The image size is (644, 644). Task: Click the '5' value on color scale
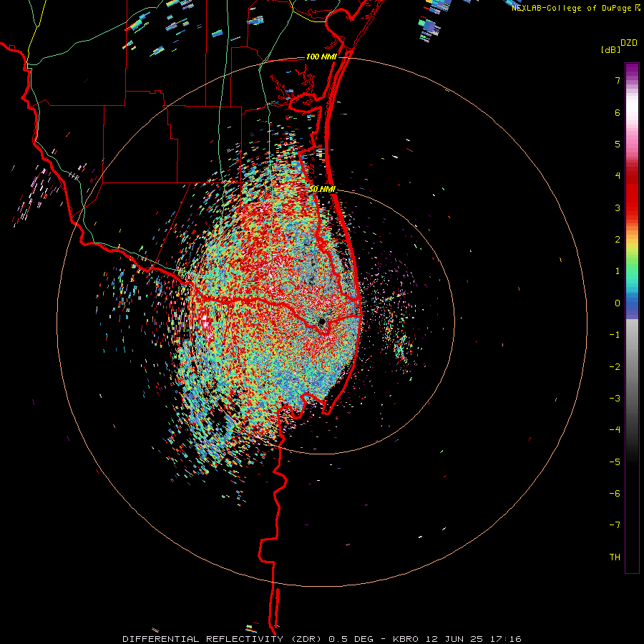(x=618, y=144)
